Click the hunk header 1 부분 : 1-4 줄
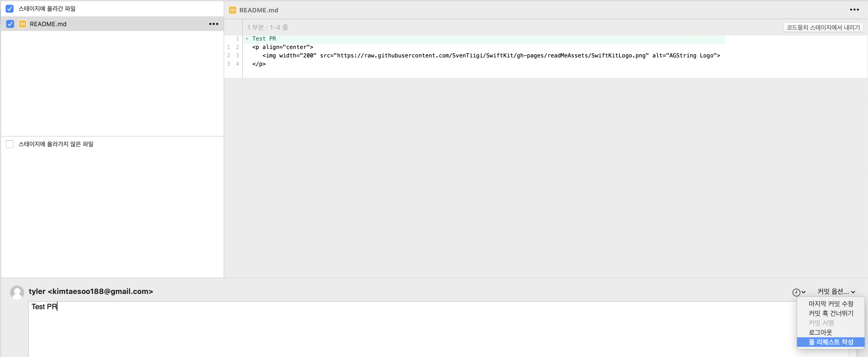 point(268,28)
